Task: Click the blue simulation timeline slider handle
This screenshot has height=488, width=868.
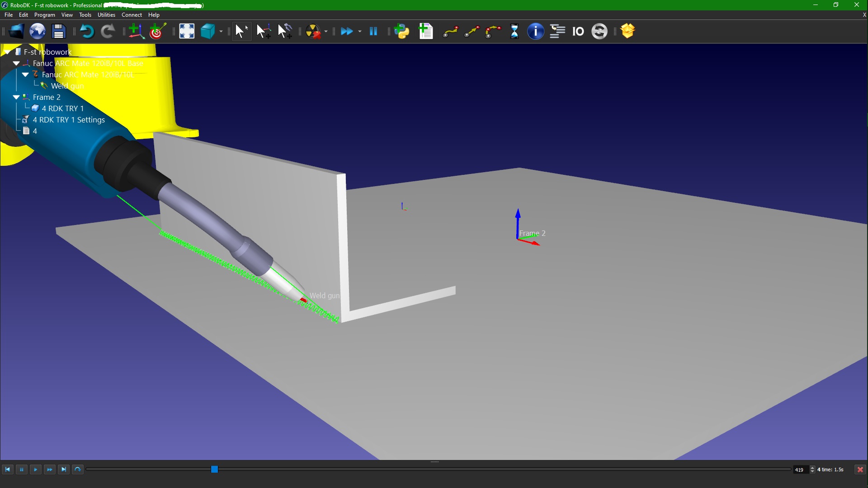Action: coord(214,469)
